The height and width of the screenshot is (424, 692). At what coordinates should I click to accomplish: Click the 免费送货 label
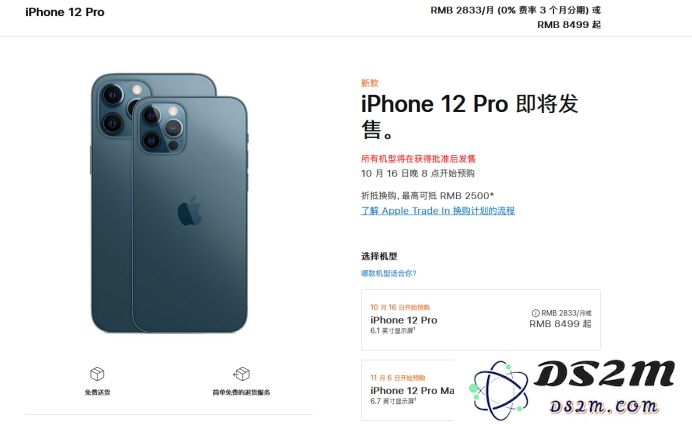[x=98, y=392]
